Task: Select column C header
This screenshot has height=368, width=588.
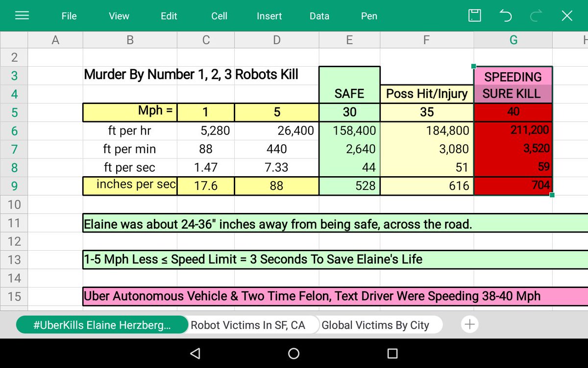Action: (x=206, y=40)
